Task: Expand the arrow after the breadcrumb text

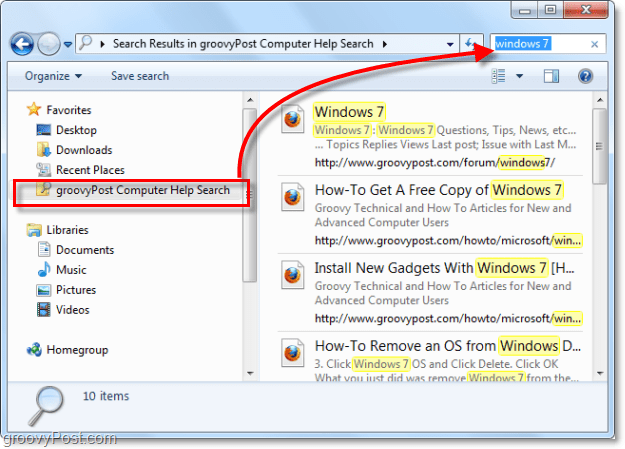Action: [385, 44]
